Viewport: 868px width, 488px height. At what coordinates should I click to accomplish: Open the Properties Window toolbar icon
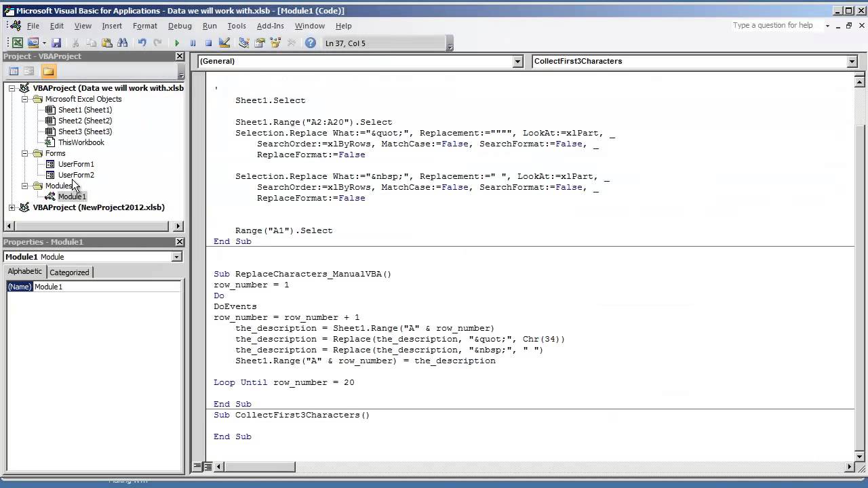click(260, 43)
